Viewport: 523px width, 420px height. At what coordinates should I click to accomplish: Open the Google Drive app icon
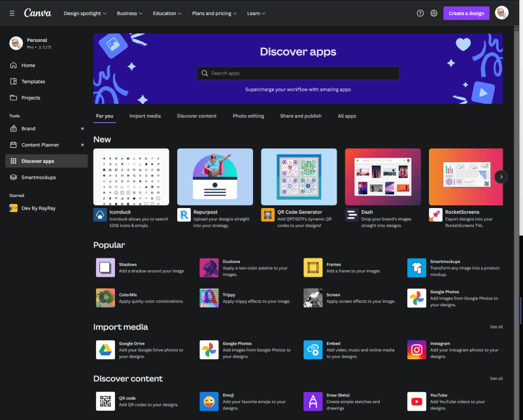coord(105,349)
